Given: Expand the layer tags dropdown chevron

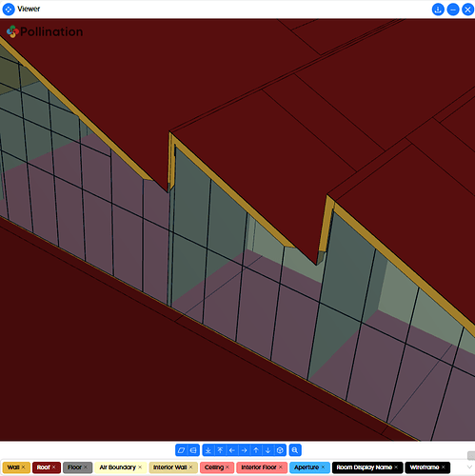Looking at the screenshot, I should point(469,467).
